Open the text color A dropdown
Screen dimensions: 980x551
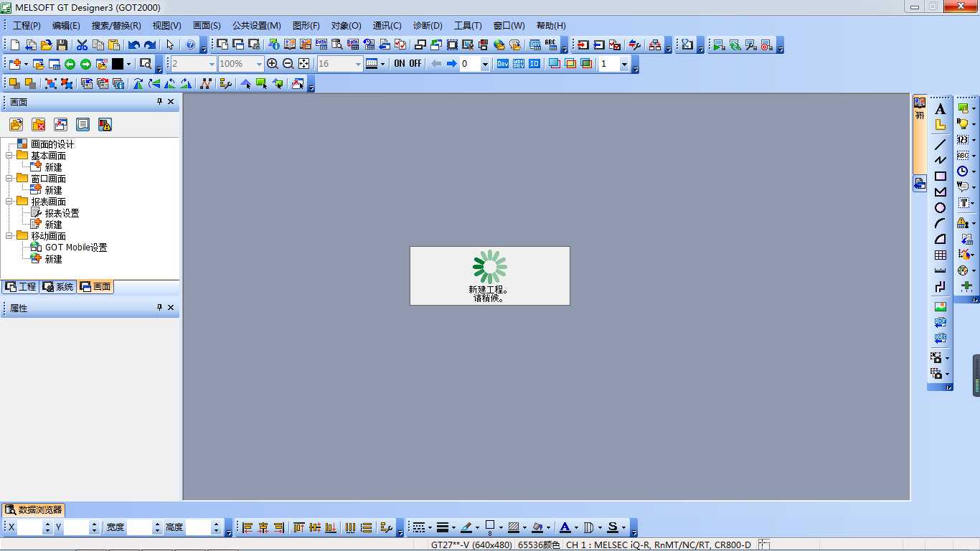pyautogui.click(x=576, y=527)
